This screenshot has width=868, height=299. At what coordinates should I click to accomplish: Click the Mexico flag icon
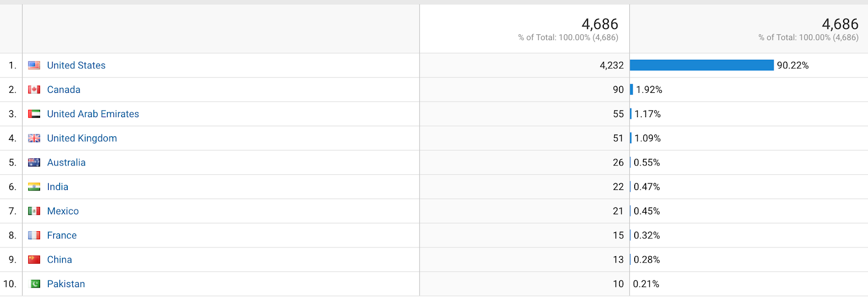tap(34, 211)
